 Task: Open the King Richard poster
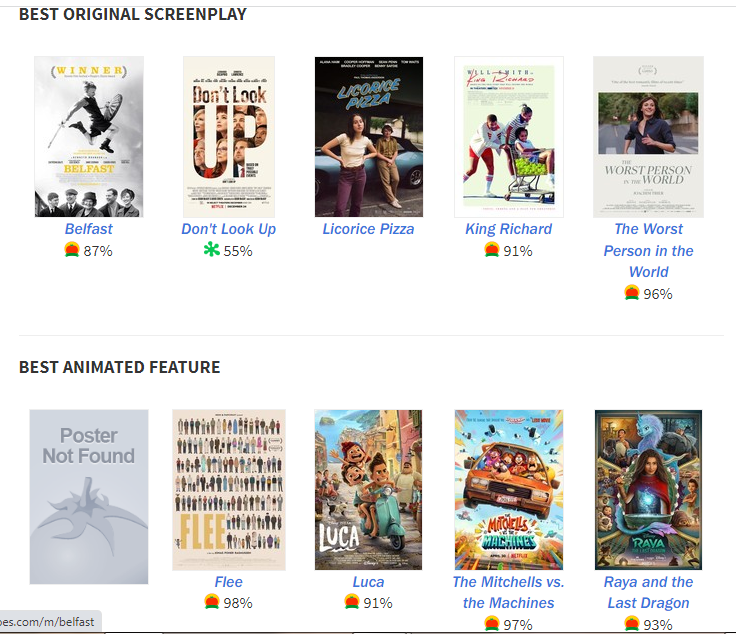[x=509, y=137]
